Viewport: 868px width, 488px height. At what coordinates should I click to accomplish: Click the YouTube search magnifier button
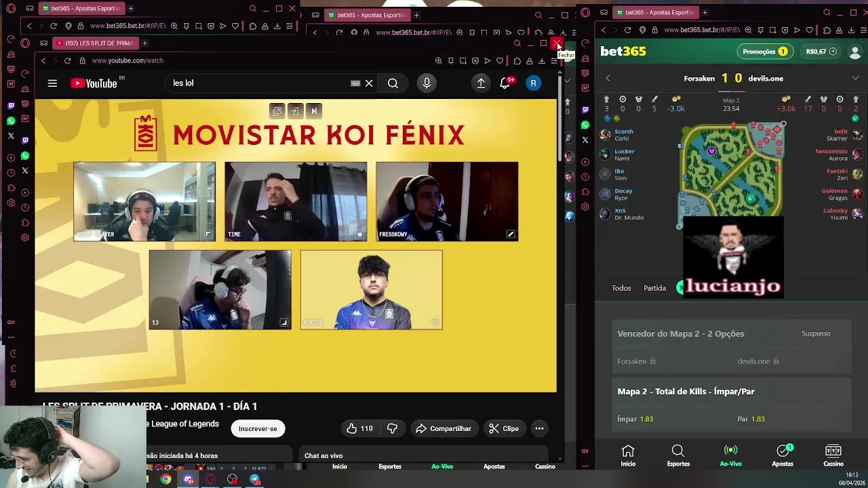coord(393,83)
